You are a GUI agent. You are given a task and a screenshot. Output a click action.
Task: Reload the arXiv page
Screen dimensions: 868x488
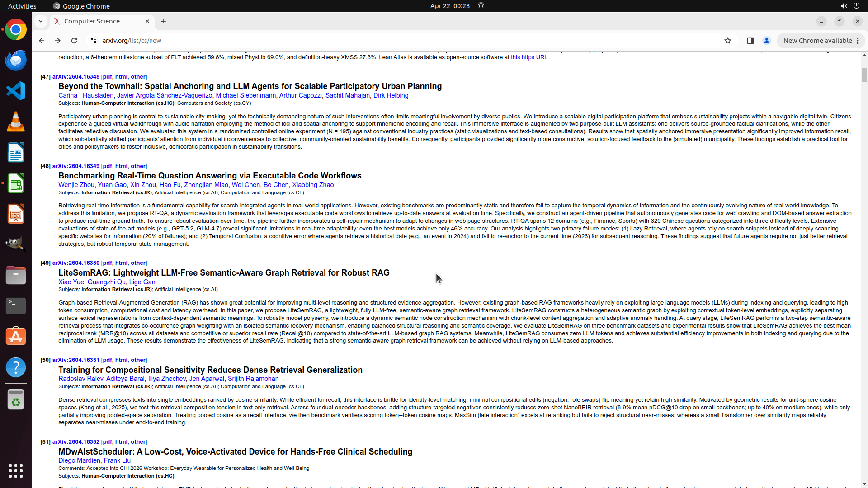(x=74, y=41)
